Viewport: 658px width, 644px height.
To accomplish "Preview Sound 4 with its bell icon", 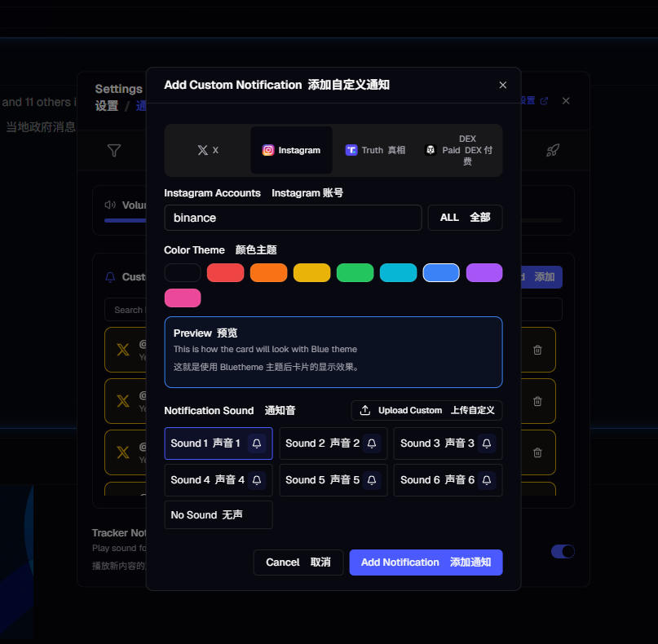I will coord(257,480).
